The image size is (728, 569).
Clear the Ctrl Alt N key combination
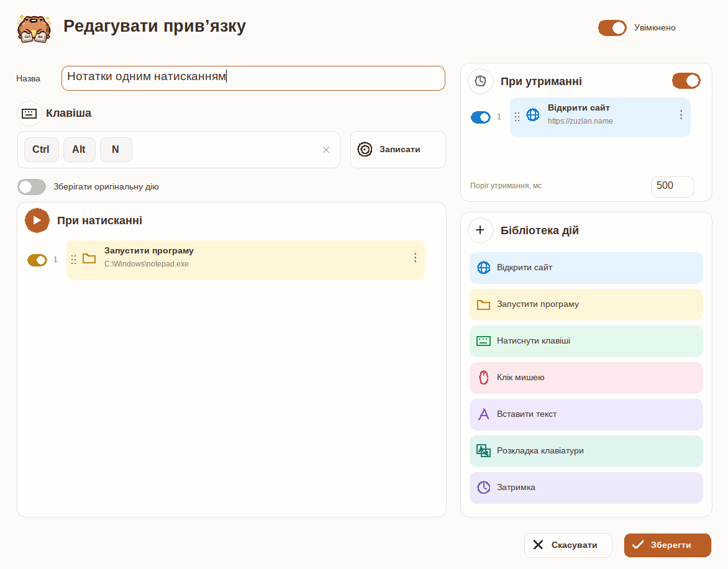pos(326,150)
